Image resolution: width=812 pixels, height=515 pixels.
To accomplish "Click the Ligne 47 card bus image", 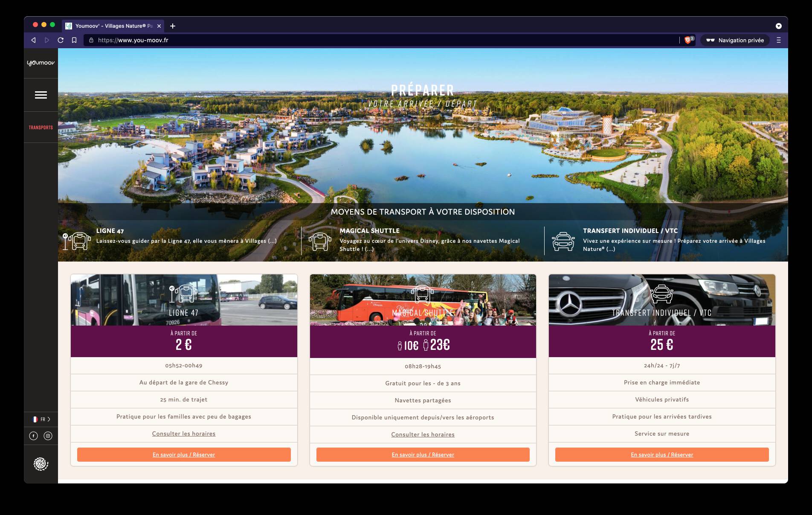I will point(184,300).
